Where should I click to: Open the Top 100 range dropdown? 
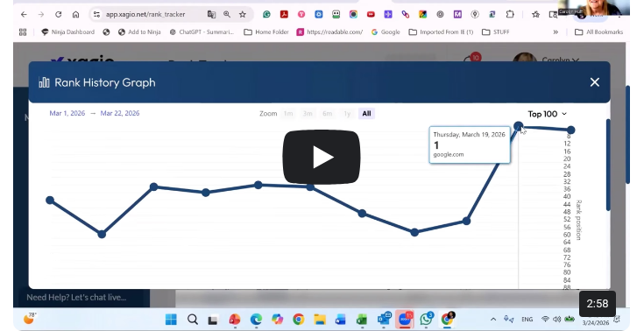coord(547,114)
